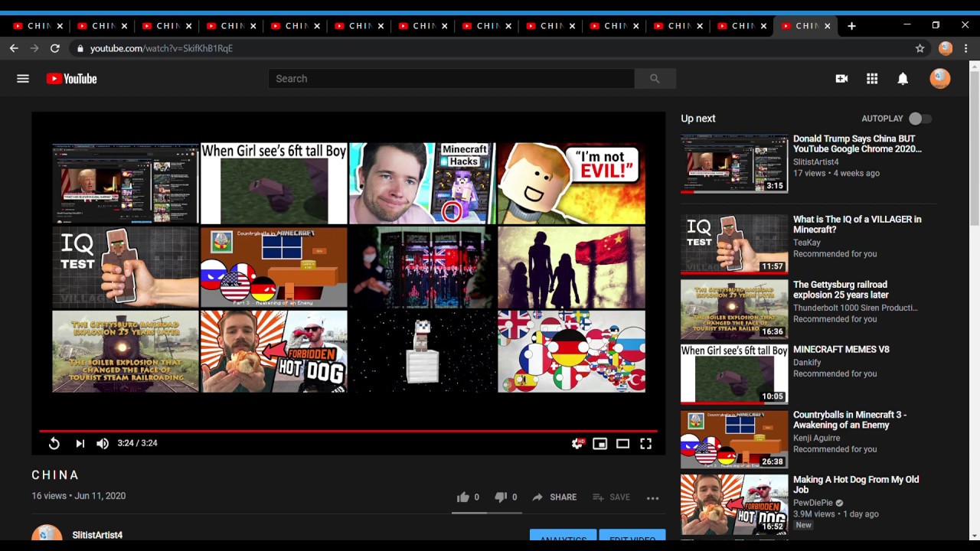Open the Minecraft Hacks end-screen tile
The image size is (980, 551).
[423, 184]
